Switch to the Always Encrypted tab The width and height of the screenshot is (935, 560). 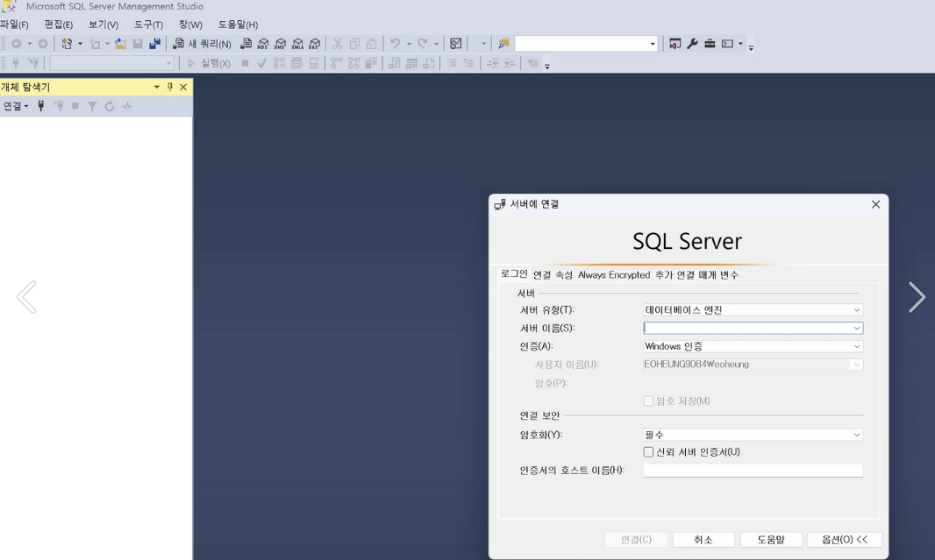tap(614, 274)
